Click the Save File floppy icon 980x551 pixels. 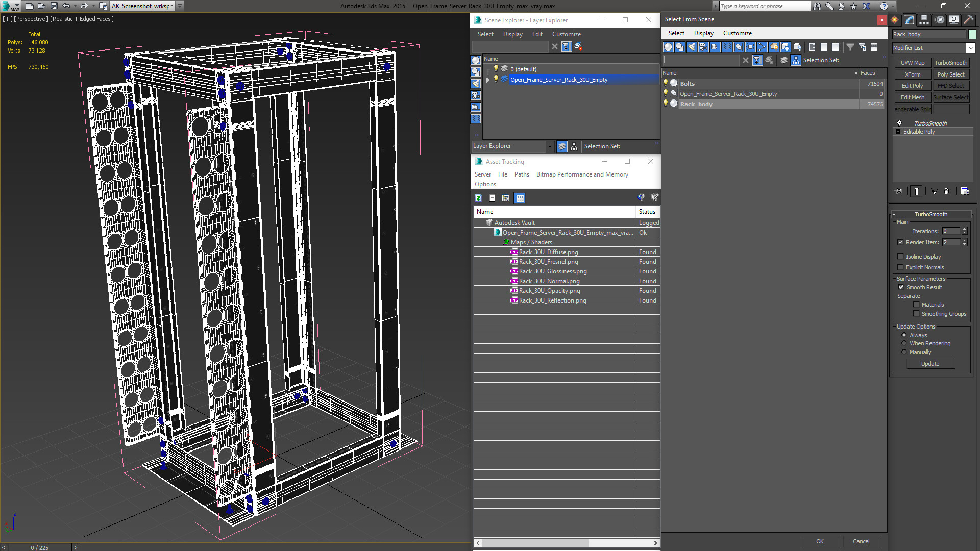click(x=54, y=6)
